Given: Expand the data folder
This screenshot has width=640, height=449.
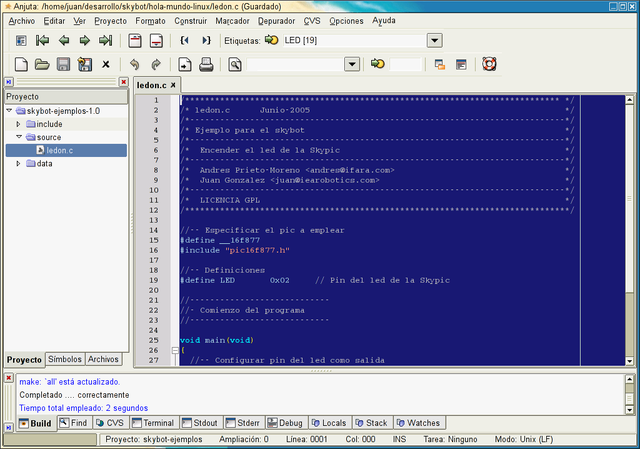Looking at the screenshot, I should tap(18, 163).
